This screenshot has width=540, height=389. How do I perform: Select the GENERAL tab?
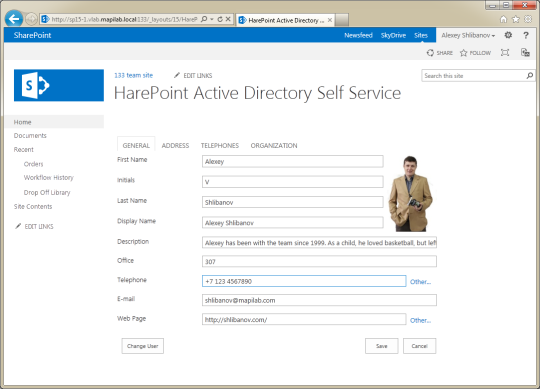tap(136, 145)
